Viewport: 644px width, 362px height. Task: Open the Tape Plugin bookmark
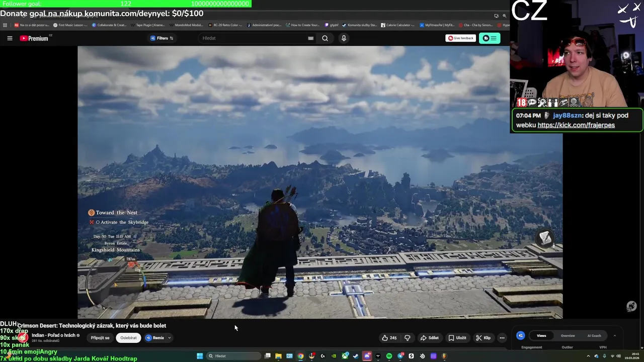tap(148, 25)
